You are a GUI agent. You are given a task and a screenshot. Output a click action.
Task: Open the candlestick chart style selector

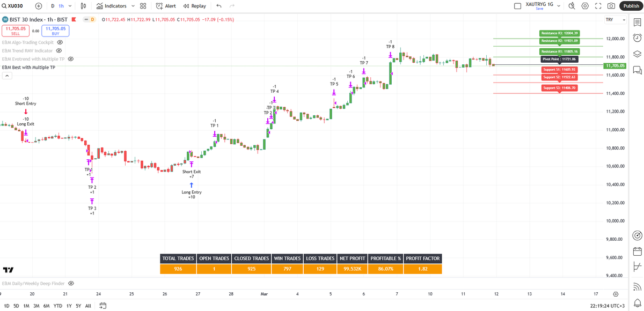[83, 6]
